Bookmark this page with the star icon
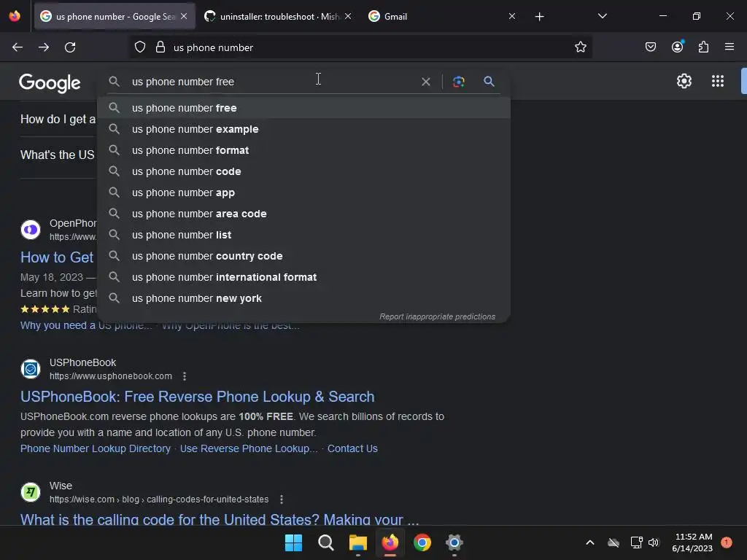The height and width of the screenshot is (560, 747). click(x=580, y=47)
